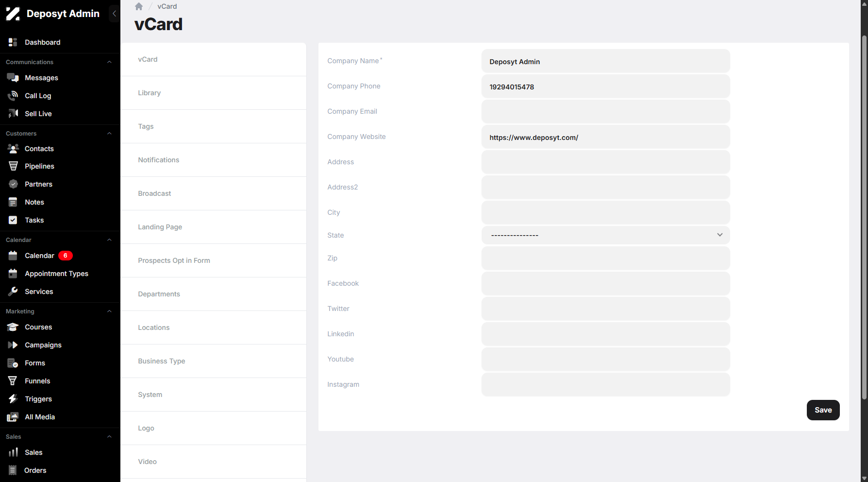Collapse the Customers section
The height and width of the screenshot is (482, 868).
coord(109,134)
